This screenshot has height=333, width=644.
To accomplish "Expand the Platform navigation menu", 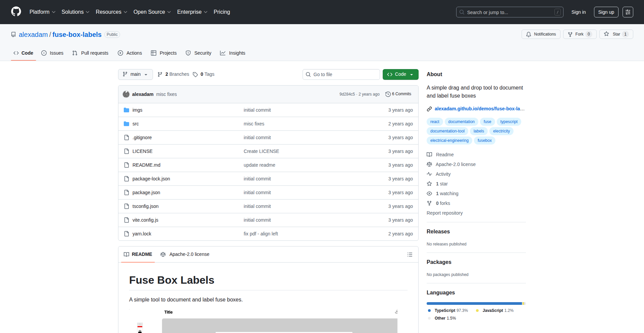I will 42,12.
